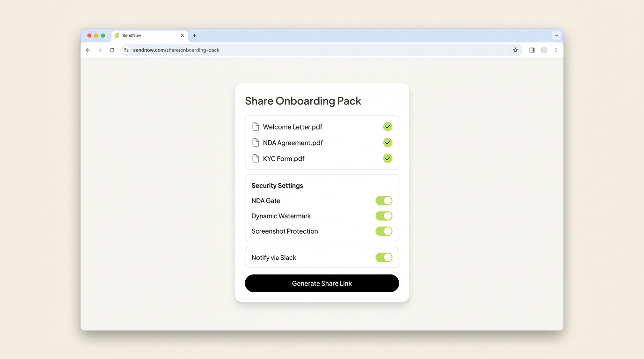Expand the chevron at the window's top right

coord(556,35)
